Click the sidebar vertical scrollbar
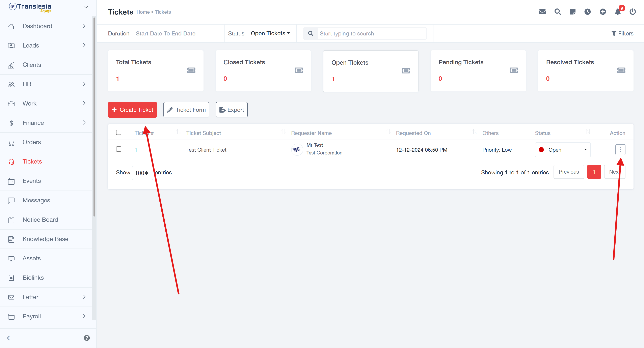 (x=94, y=117)
